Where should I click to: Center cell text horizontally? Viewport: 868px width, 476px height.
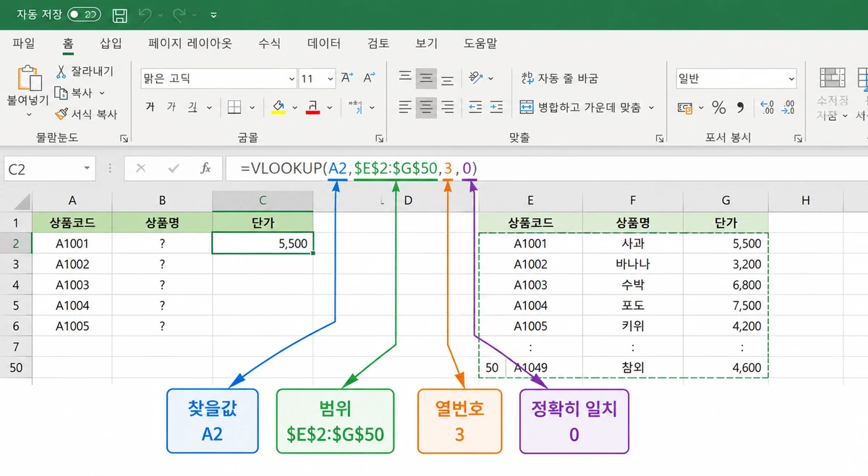tap(427, 107)
